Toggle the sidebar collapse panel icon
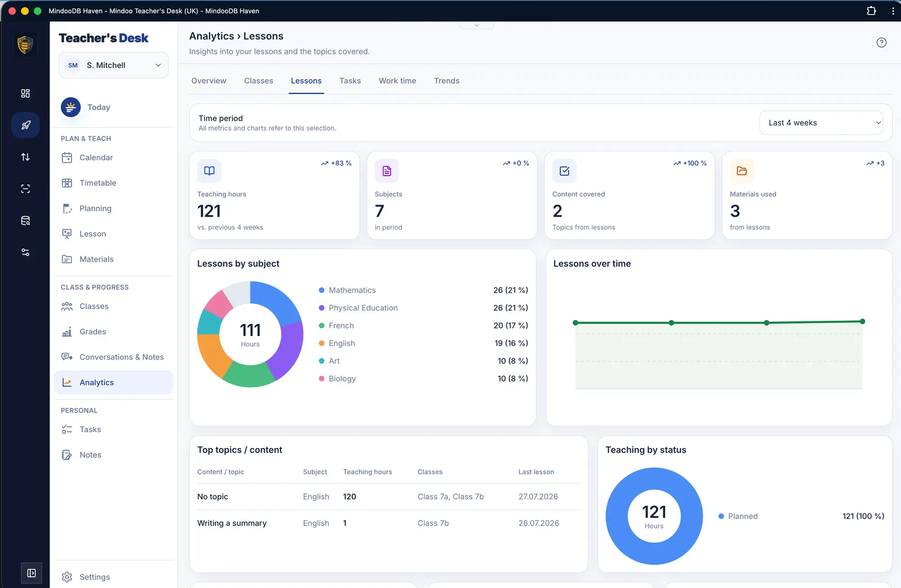Viewport: 901px width, 588px height. coord(32,573)
